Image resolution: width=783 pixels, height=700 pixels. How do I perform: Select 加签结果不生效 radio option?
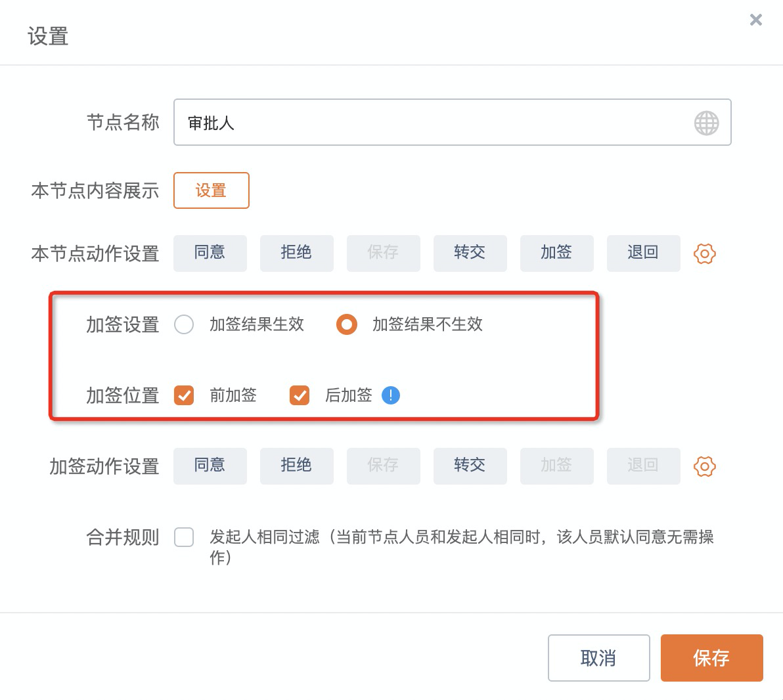click(347, 324)
